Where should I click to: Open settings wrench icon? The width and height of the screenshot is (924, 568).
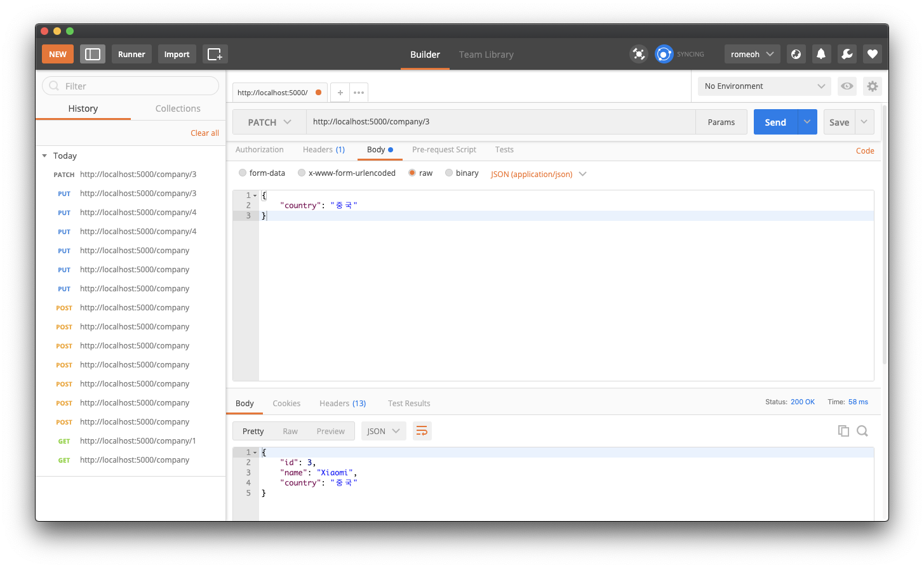pyautogui.click(x=847, y=54)
